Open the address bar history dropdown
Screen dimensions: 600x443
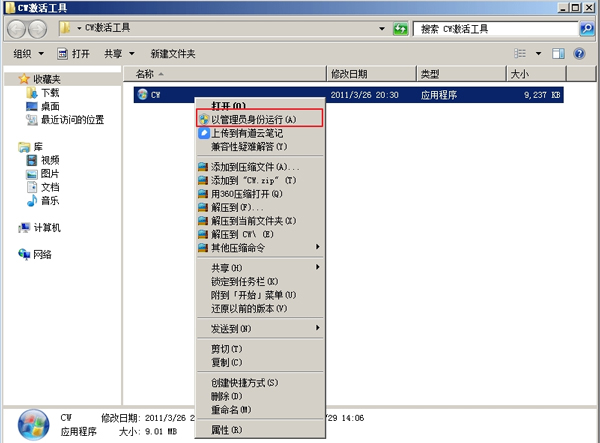point(382,29)
